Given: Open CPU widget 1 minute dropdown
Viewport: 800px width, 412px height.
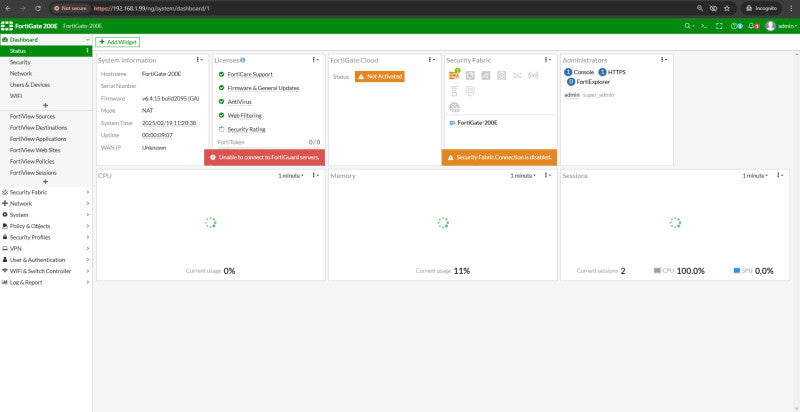Looking at the screenshot, I should tap(291, 175).
